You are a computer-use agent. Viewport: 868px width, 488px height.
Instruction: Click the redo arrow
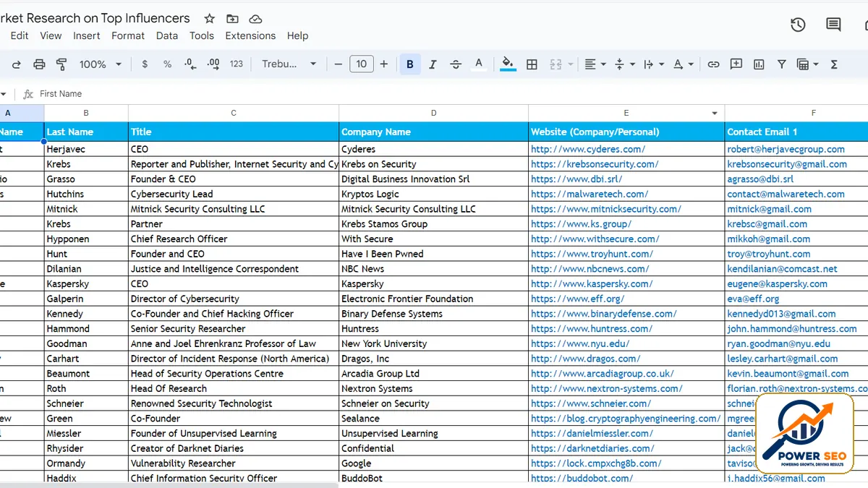16,64
